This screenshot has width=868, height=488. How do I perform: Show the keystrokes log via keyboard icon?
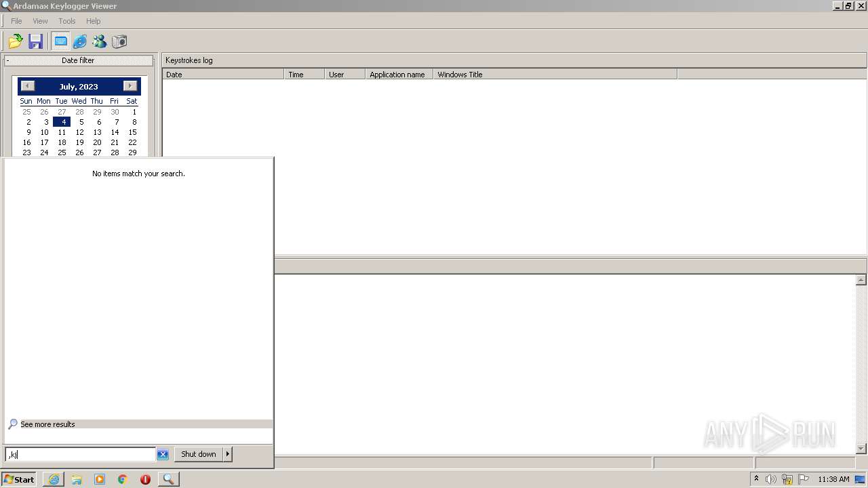tap(60, 41)
